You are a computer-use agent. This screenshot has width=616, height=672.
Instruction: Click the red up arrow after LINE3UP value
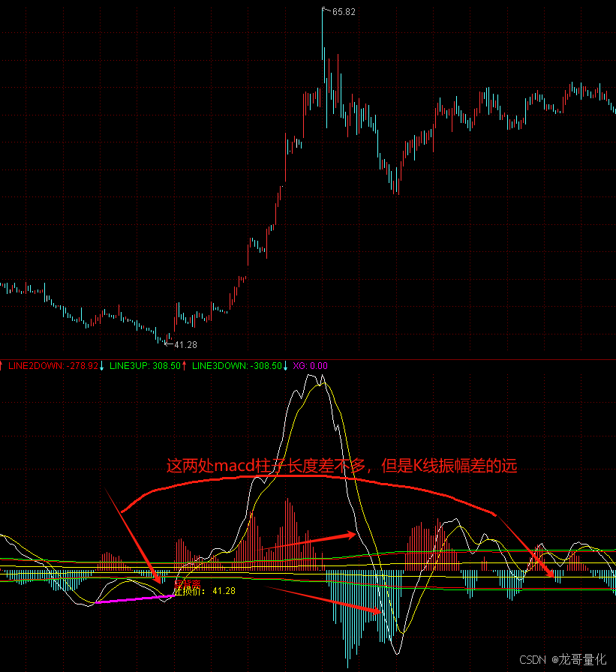(185, 366)
